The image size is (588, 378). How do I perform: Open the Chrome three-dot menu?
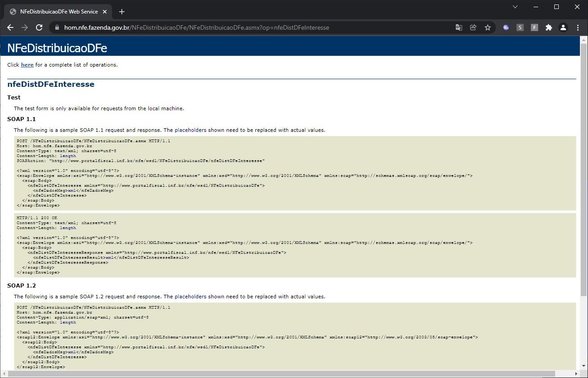578,27
